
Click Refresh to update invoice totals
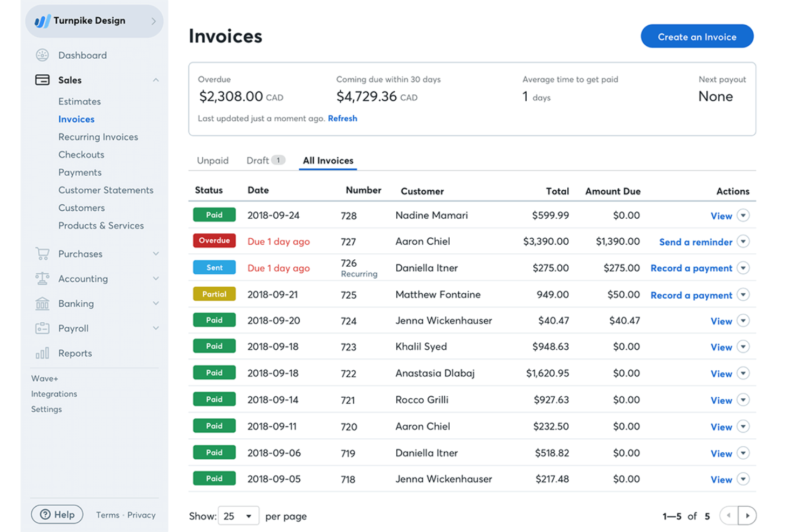click(x=342, y=118)
